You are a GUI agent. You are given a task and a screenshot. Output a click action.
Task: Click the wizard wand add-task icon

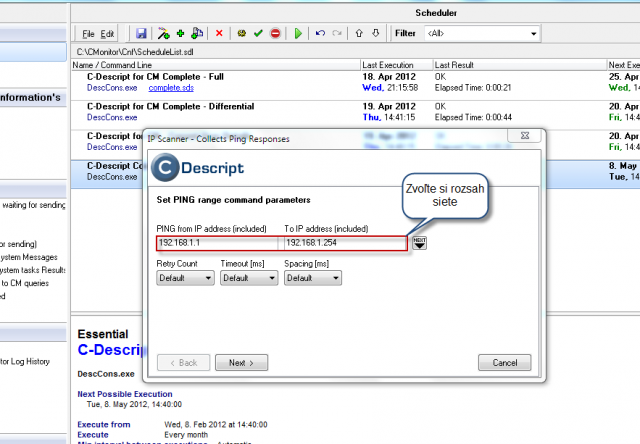point(164,33)
